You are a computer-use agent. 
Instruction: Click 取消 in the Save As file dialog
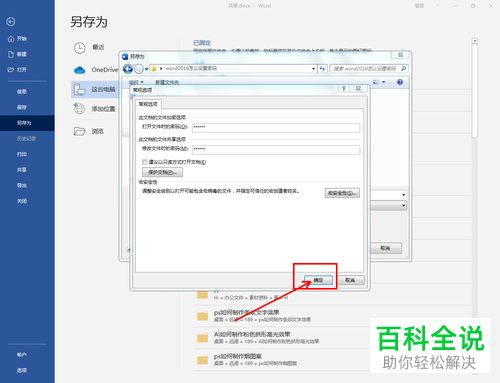click(x=385, y=248)
